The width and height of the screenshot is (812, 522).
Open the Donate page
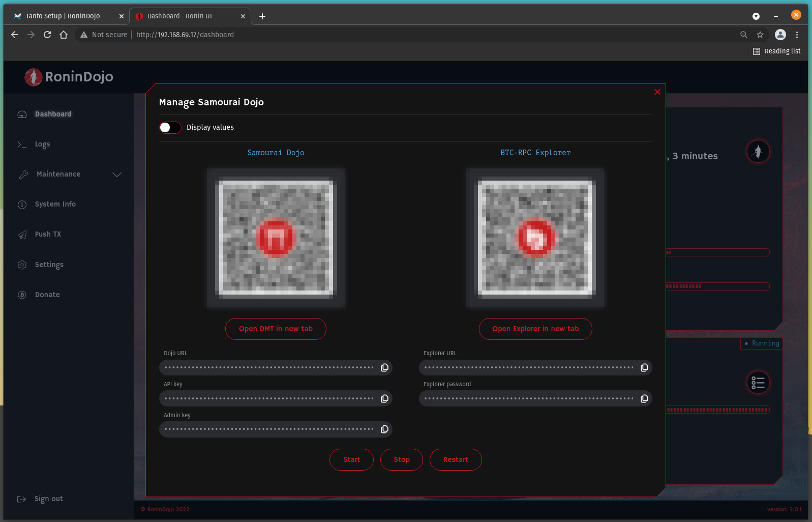[x=47, y=295]
